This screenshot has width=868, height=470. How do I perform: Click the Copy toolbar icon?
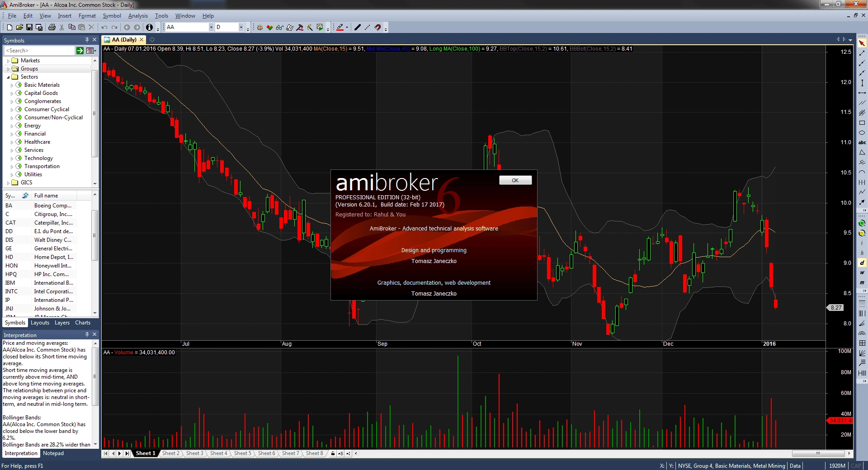pos(71,28)
